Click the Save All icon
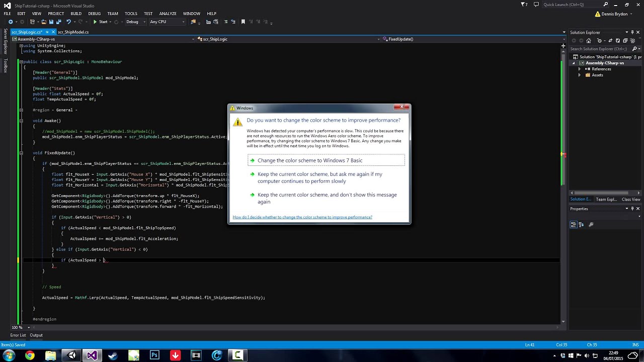Image resolution: width=644 pixels, height=362 pixels. [59, 22]
